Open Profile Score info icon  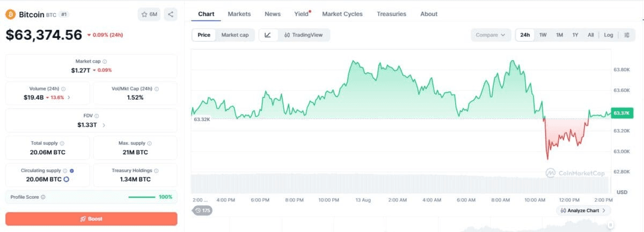[x=43, y=197]
